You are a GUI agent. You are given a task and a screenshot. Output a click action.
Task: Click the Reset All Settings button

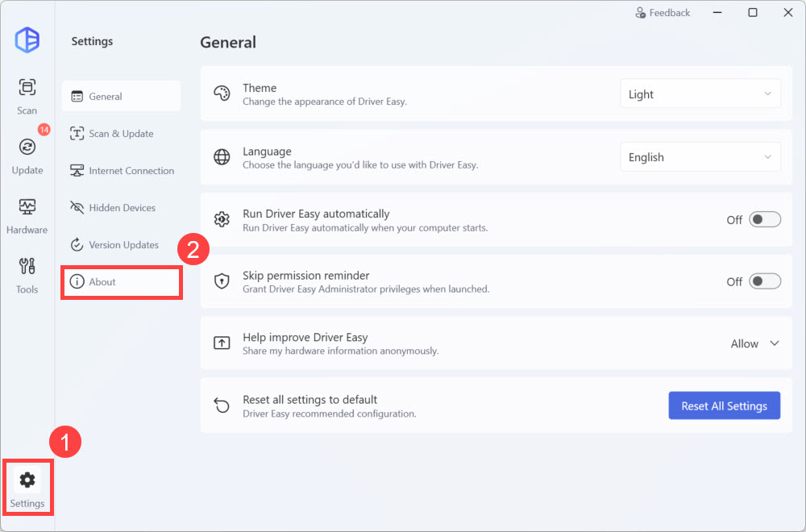pyautogui.click(x=725, y=405)
